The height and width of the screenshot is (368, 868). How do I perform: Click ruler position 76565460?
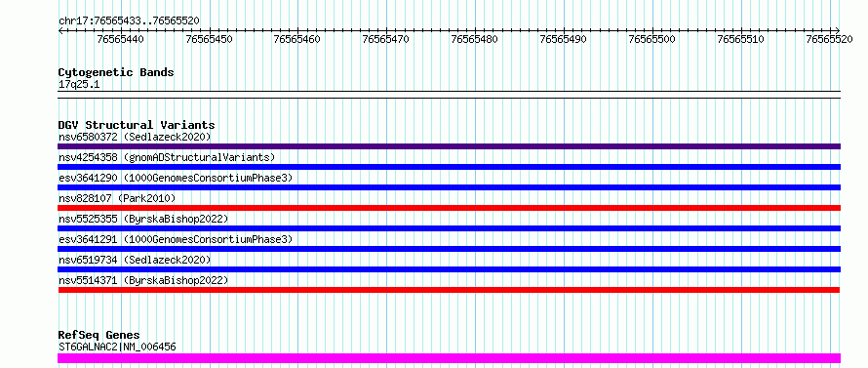297,39
